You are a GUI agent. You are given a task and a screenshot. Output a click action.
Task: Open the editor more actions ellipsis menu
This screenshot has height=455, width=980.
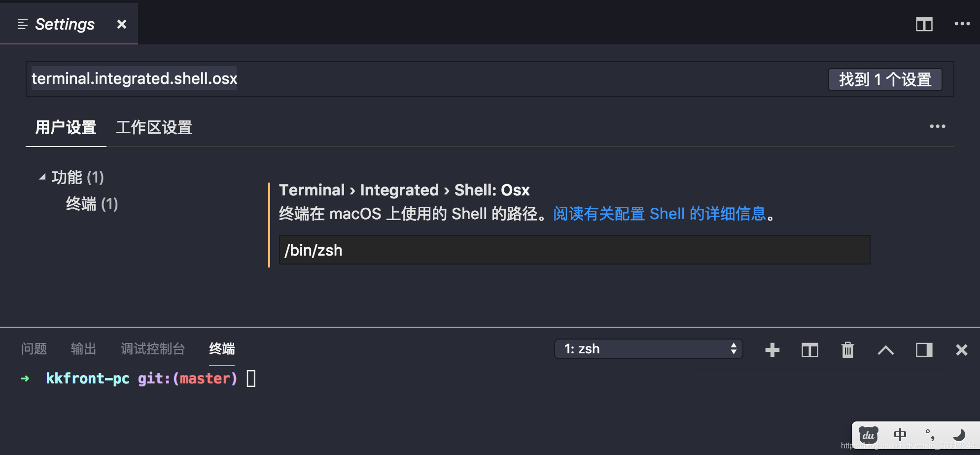[x=962, y=24]
